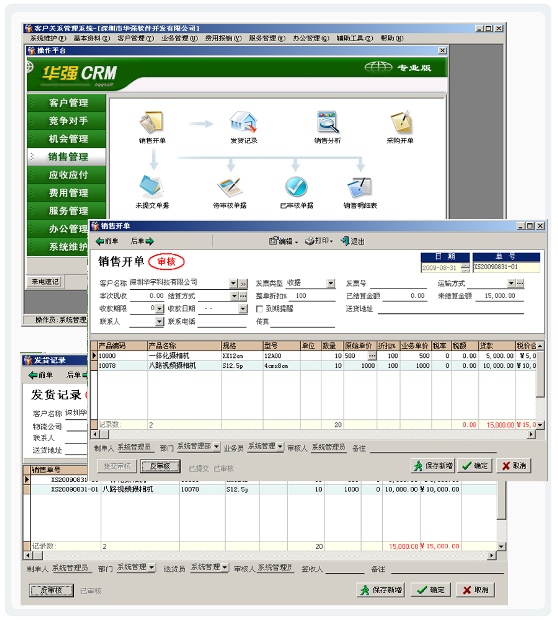Open the 帮助 menu
Viewport: 558px width, 620px height.
[x=392, y=38]
